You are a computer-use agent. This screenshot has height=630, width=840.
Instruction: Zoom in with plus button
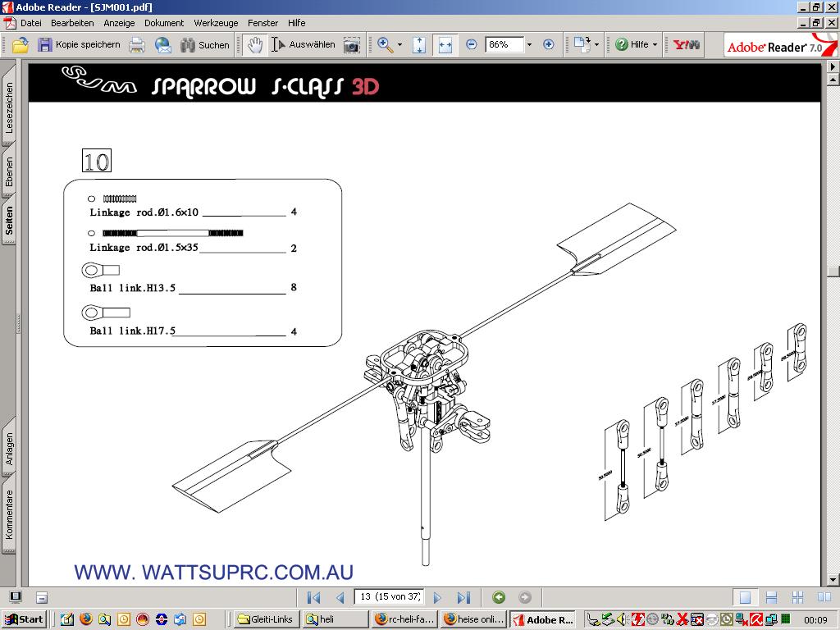(x=549, y=45)
